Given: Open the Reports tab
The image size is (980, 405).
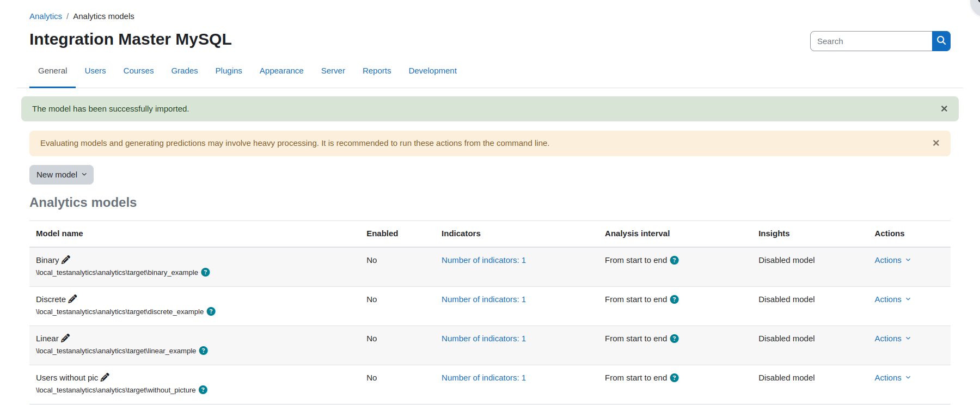Looking at the screenshot, I should tap(377, 71).
